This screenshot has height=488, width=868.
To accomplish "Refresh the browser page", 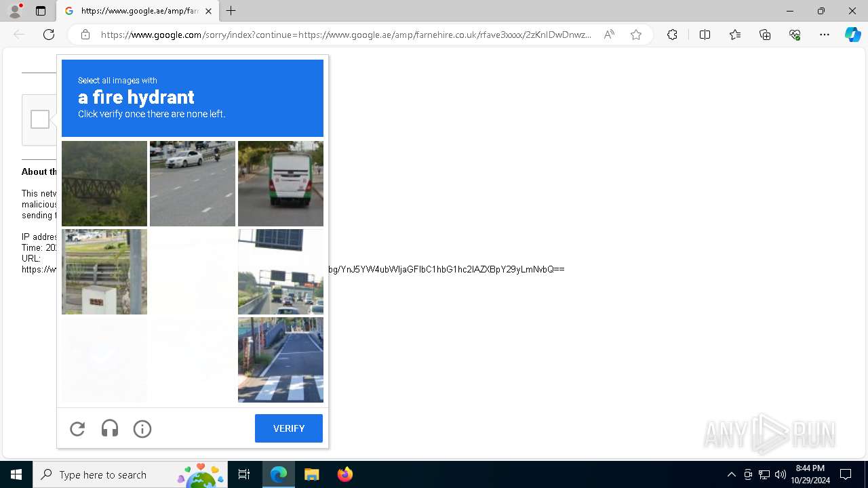I will pos(49,35).
